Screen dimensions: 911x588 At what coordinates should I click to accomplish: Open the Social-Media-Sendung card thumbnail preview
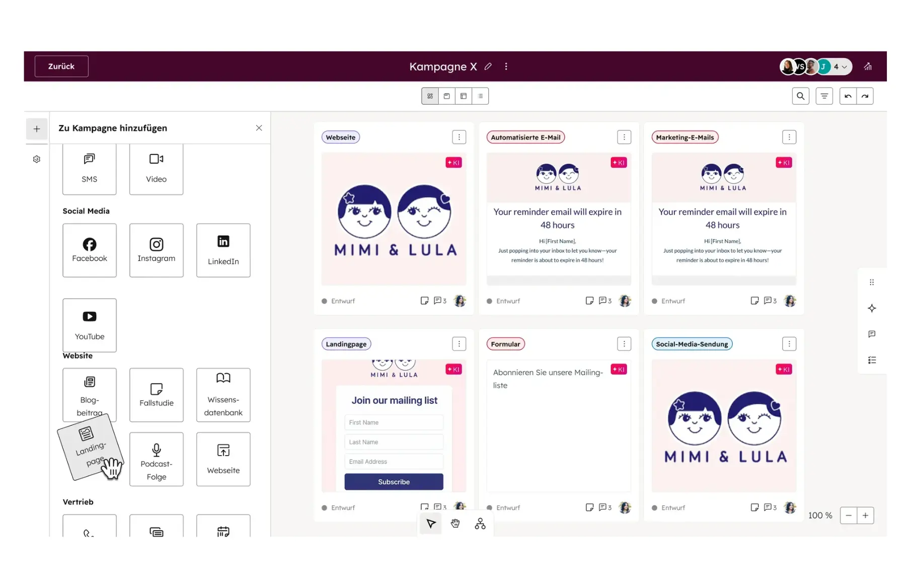pos(724,426)
